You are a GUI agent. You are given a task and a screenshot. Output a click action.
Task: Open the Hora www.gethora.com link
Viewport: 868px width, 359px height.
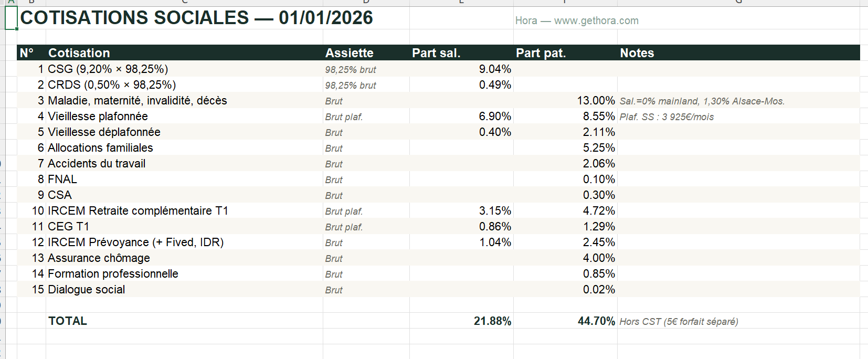click(576, 20)
